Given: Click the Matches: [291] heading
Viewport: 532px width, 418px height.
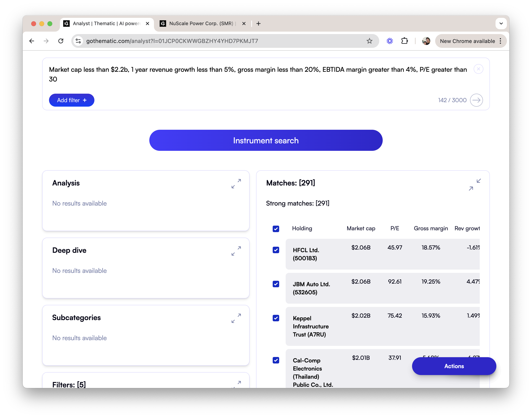Looking at the screenshot, I should point(291,183).
